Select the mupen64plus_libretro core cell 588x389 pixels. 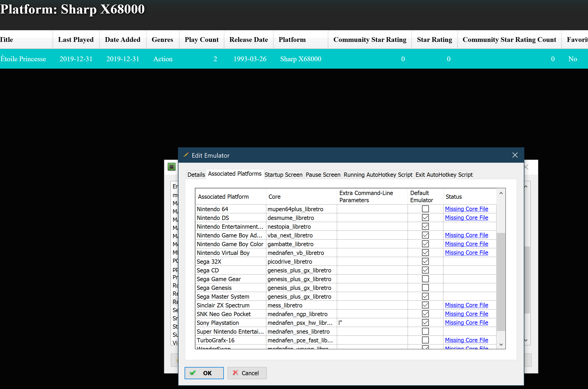[x=301, y=209]
